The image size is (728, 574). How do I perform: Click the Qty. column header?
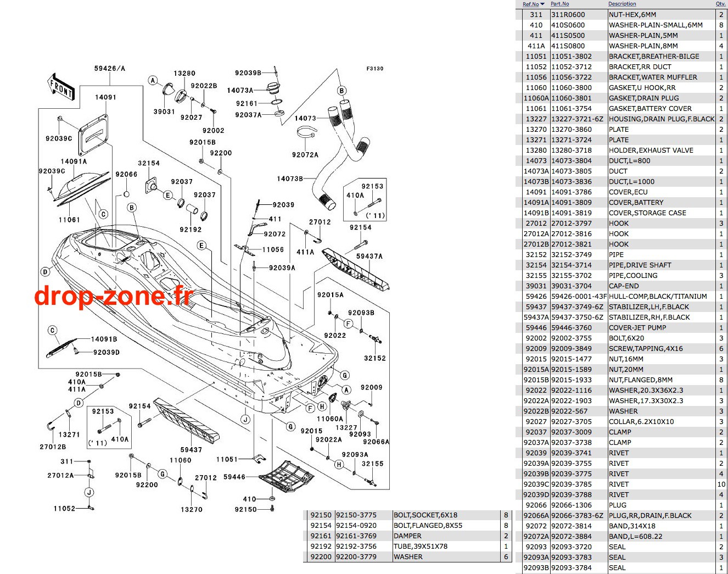[720, 4]
